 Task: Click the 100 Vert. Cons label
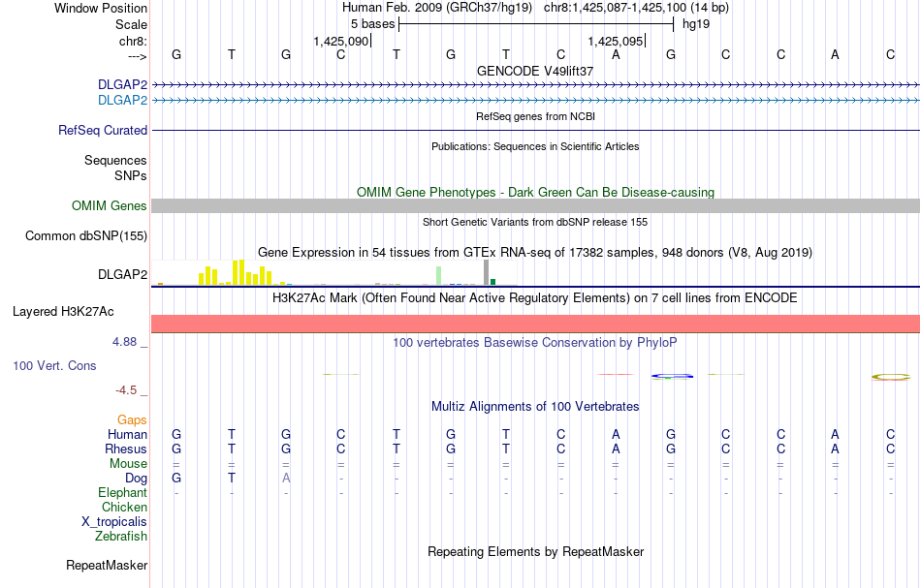coord(54,365)
